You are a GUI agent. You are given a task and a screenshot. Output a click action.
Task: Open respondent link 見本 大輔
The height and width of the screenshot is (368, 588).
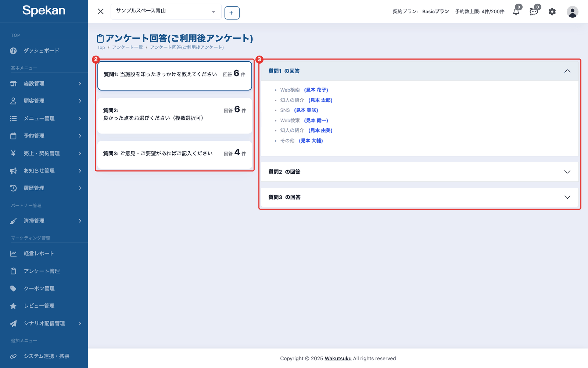(x=311, y=141)
